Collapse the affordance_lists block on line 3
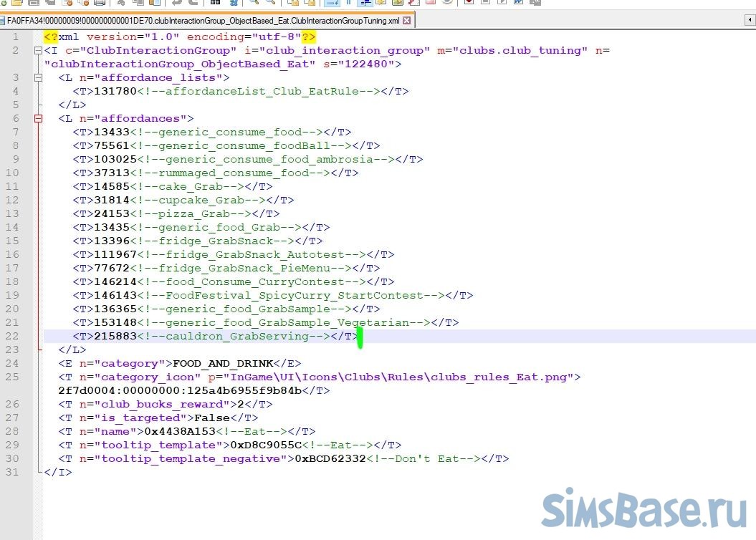 click(39, 77)
